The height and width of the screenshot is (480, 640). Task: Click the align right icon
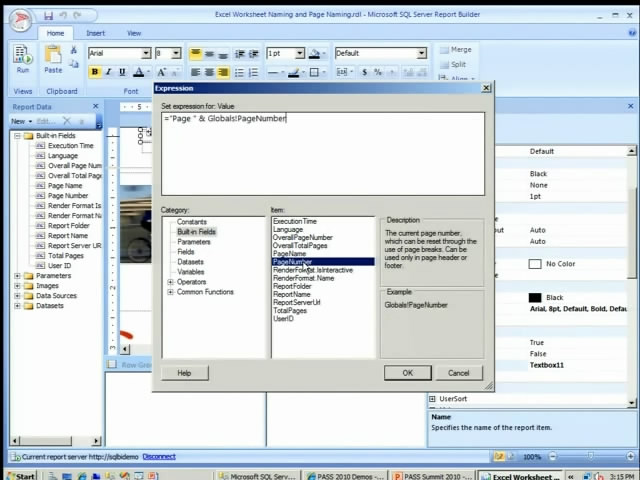pyautogui.click(x=223, y=72)
